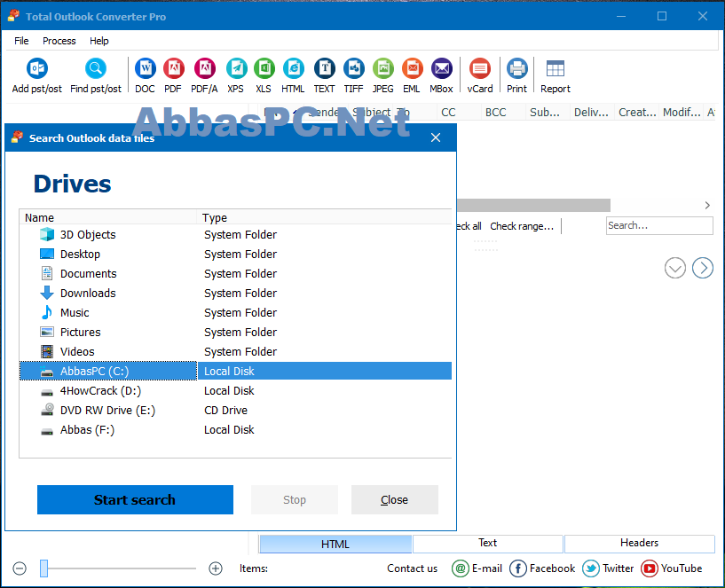
Task: Select 4HowCrack (D:) drive
Action: tap(235, 391)
